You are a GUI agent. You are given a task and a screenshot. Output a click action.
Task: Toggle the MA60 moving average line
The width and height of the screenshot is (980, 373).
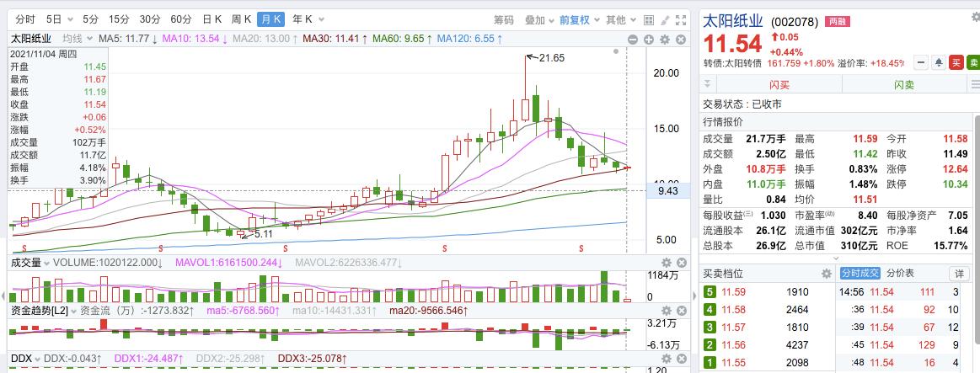coord(403,39)
